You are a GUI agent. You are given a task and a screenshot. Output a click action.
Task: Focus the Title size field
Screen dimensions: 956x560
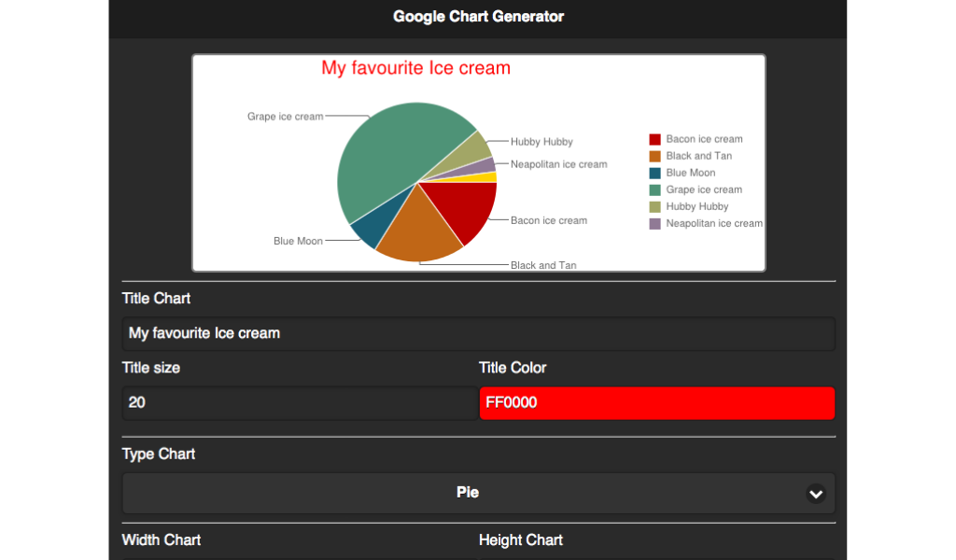299,403
